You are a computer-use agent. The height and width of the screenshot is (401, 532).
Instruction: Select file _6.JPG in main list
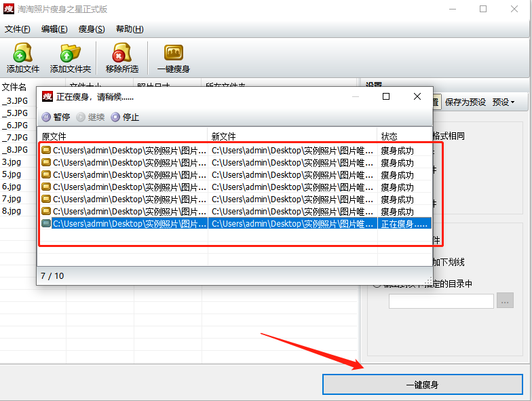click(x=15, y=125)
